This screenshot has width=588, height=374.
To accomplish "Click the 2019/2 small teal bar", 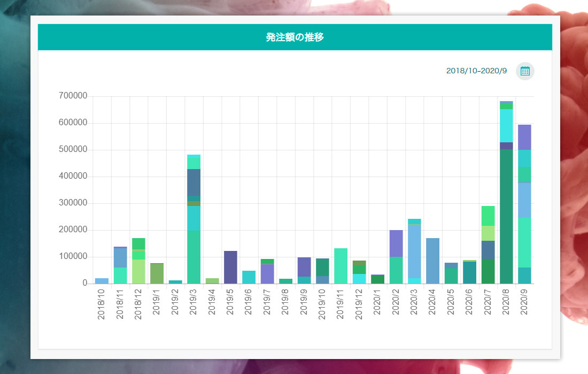I will [x=175, y=282].
